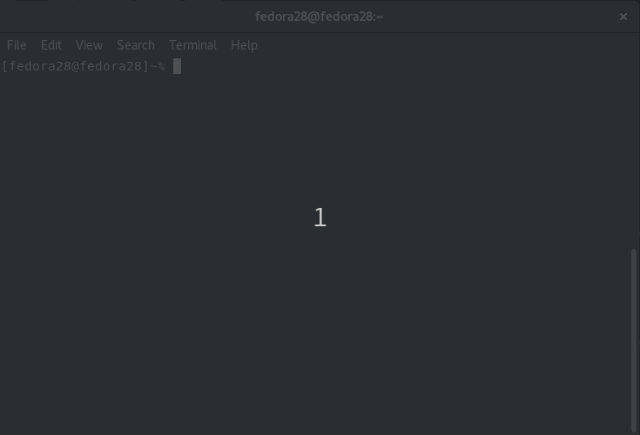The width and height of the screenshot is (640, 435).
Task: Click the large number 1 overlay
Action: (x=320, y=217)
